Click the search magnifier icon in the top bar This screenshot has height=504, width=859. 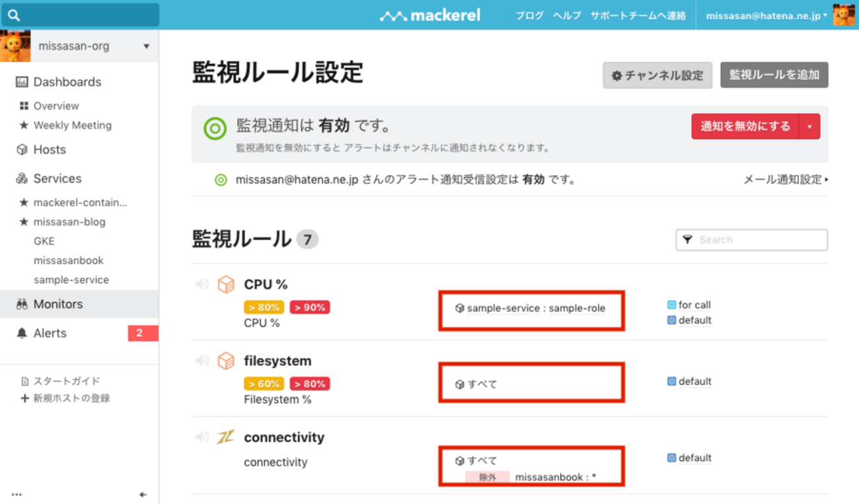pyautogui.click(x=14, y=15)
